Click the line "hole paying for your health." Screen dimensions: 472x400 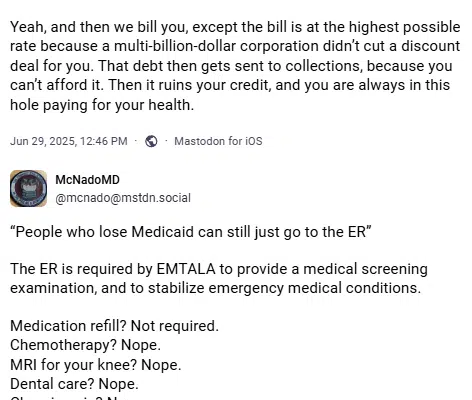click(x=102, y=105)
